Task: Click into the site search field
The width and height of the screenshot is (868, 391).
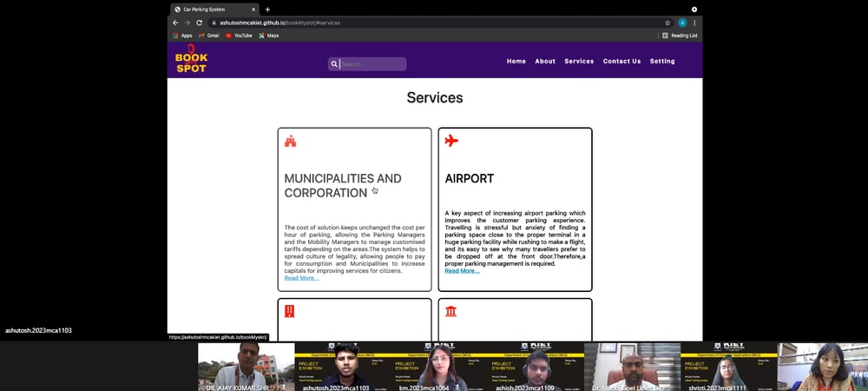Action: coord(372,64)
